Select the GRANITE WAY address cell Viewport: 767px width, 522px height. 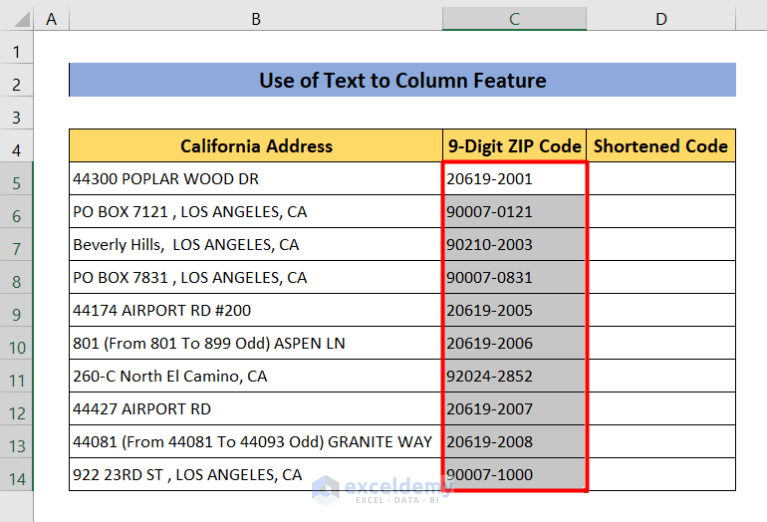point(256,441)
